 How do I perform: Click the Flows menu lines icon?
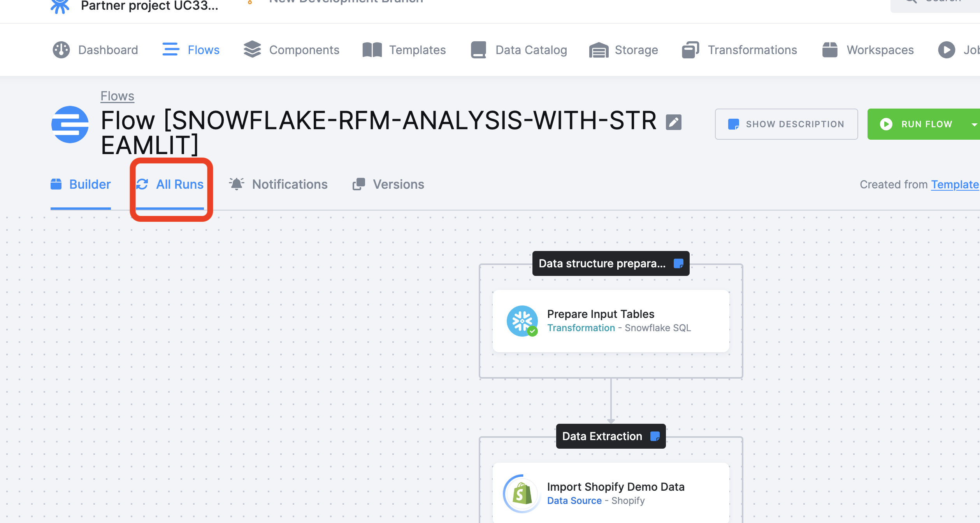tap(171, 49)
